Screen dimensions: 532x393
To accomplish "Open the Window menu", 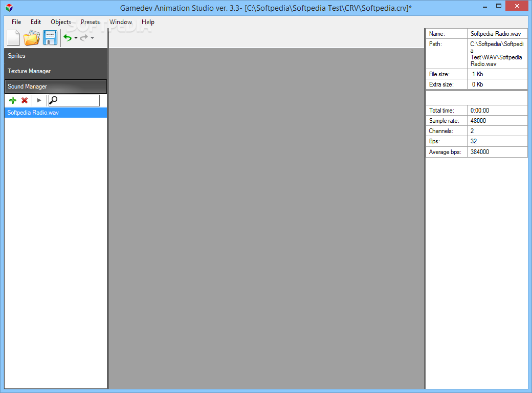I will pyautogui.click(x=120, y=22).
